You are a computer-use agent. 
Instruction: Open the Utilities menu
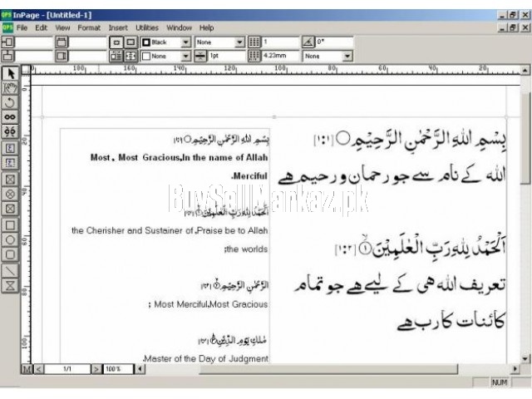(147, 27)
